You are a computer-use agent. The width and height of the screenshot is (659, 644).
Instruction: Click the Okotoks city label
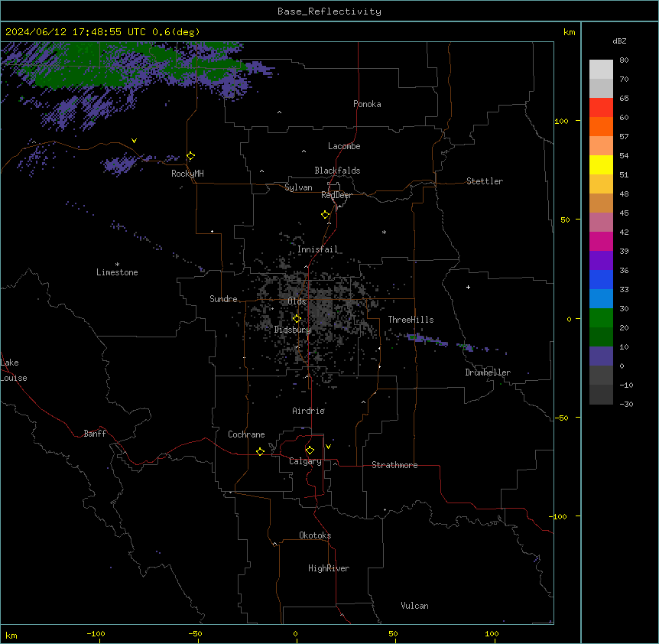point(315,535)
